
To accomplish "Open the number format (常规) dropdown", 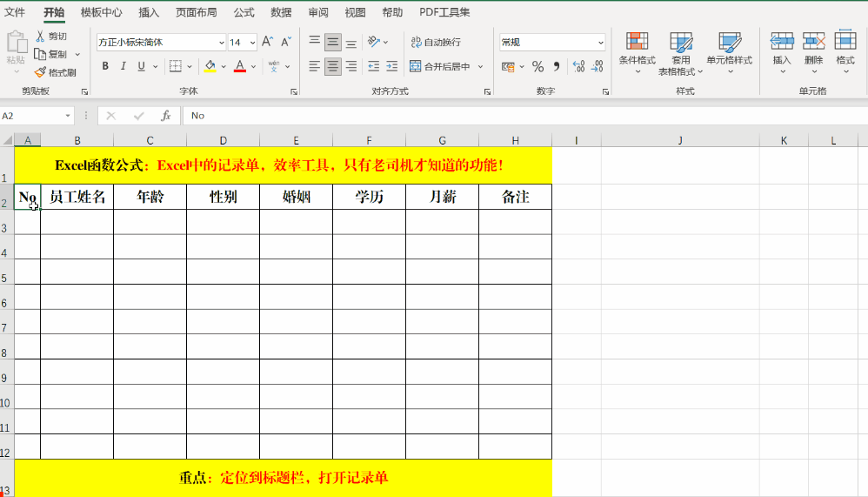I will coord(601,42).
